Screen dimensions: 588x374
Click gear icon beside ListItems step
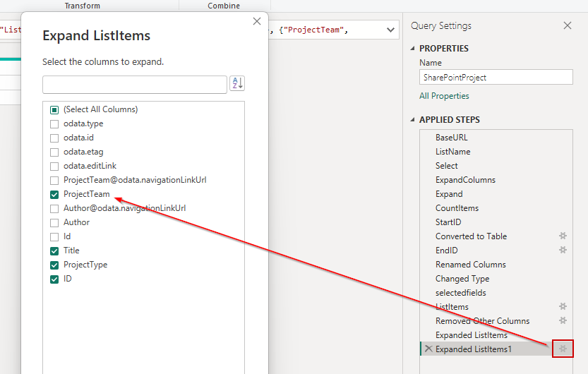[563, 307]
